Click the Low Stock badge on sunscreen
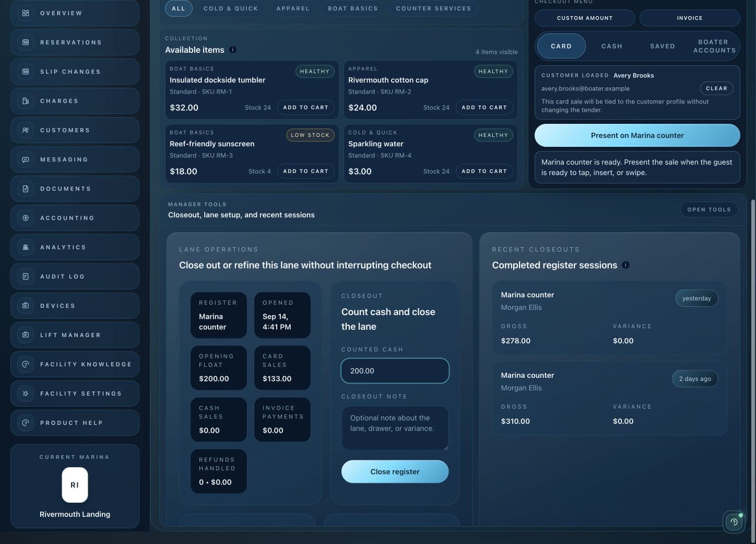Image resolution: width=756 pixels, height=544 pixels. click(x=310, y=135)
